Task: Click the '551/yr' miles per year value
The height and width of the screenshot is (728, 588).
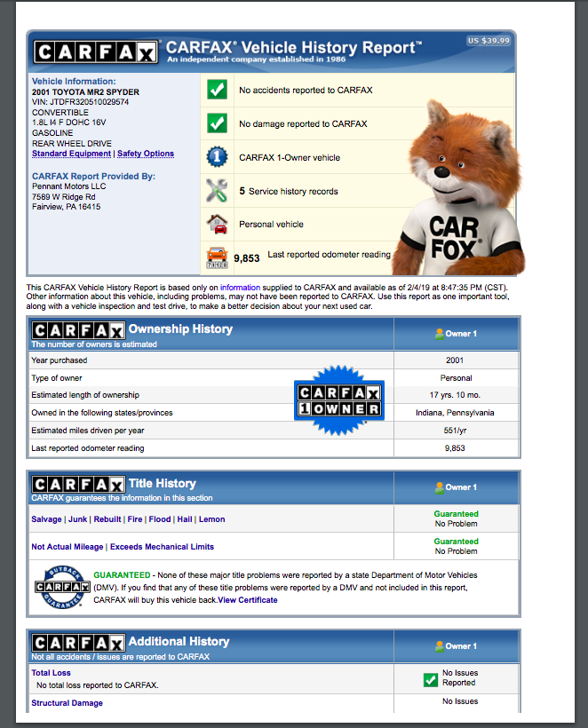Action: (x=455, y=431)
